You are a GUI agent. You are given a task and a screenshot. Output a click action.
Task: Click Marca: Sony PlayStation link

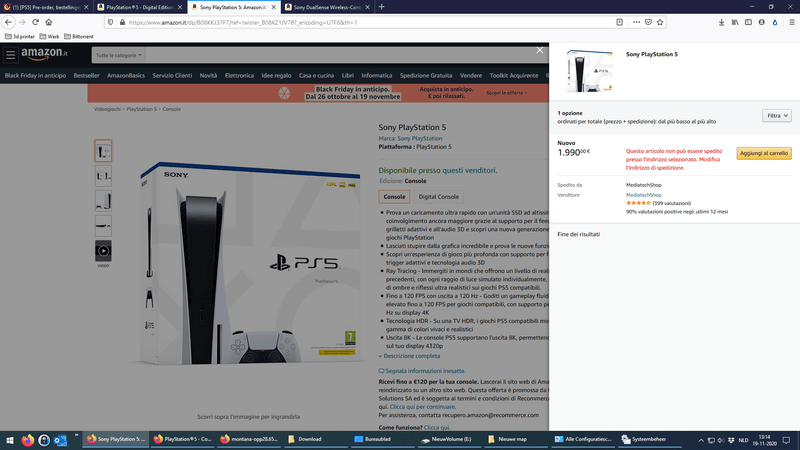click(x=410, y=138)
